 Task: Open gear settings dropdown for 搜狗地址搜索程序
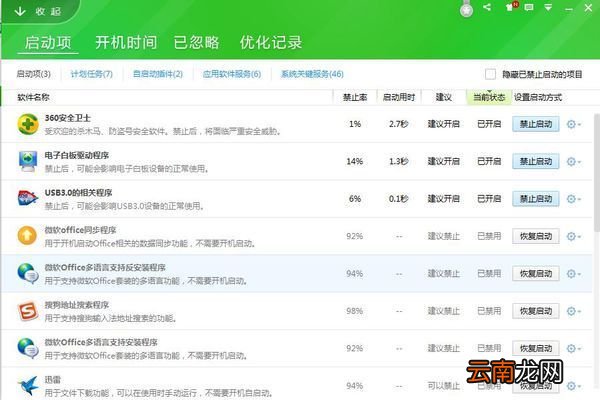coord(573,311)
